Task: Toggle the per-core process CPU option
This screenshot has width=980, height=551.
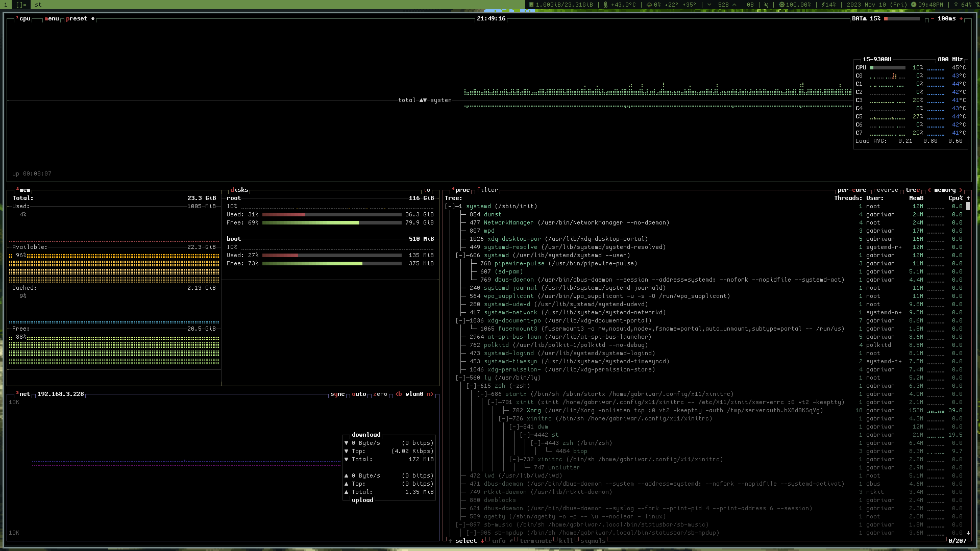Action: (851, 190)
